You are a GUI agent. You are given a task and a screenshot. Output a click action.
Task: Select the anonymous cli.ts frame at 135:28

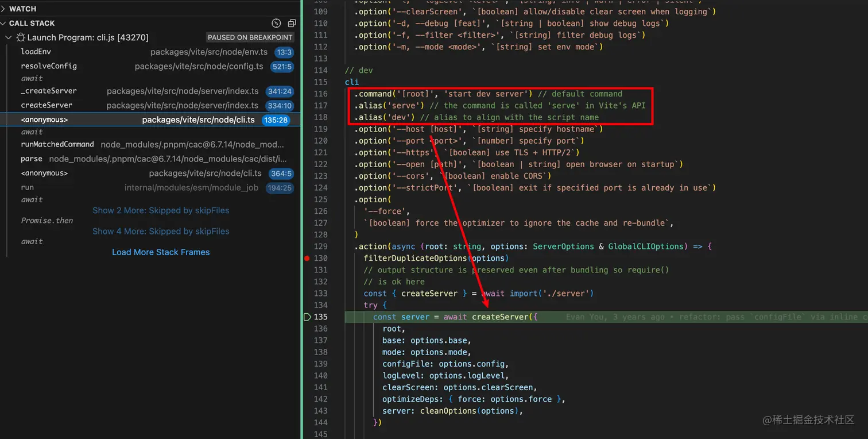[x=150, y=120]
